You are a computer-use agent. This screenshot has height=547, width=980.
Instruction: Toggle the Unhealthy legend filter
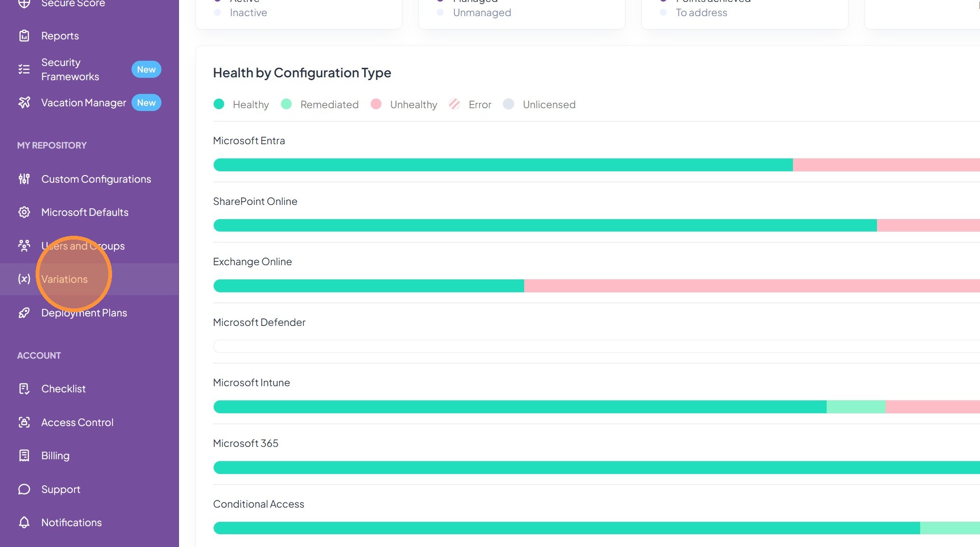coord(404,104)
